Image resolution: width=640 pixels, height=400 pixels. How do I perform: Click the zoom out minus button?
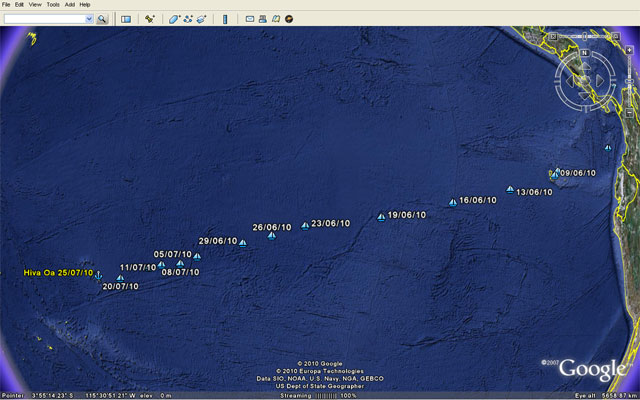(x=630, y=113)
